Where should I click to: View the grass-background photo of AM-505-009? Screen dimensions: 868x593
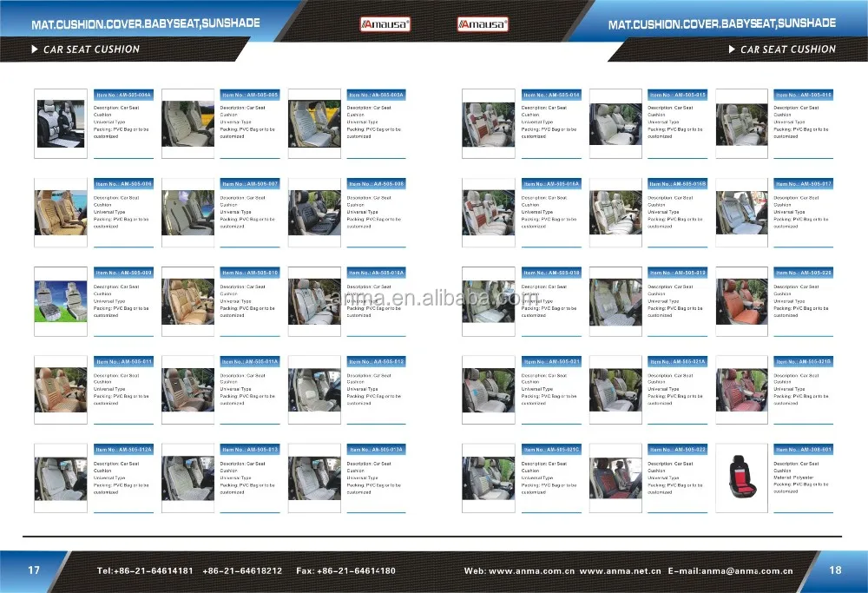pos(61,301)
